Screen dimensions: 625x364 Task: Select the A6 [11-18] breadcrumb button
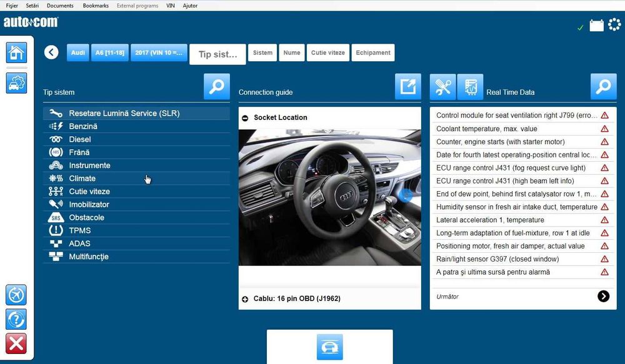pyautogui.click(x=109, y=52)
